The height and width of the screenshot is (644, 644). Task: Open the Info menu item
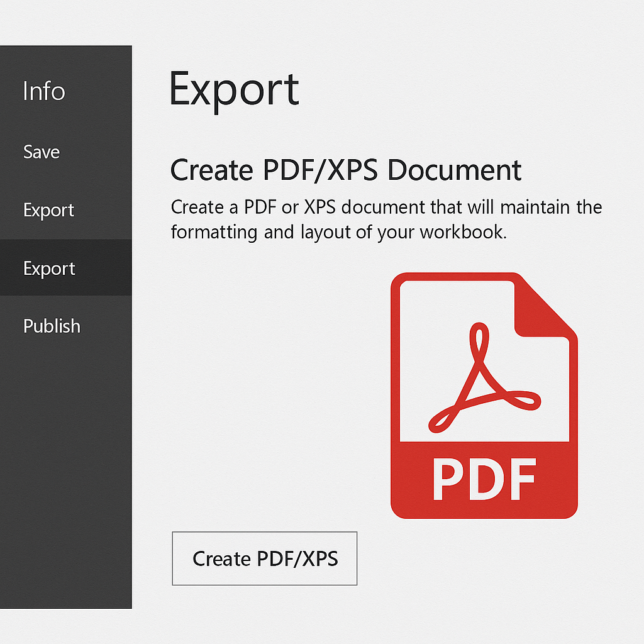pyautogui.click(x=44, y=91)
